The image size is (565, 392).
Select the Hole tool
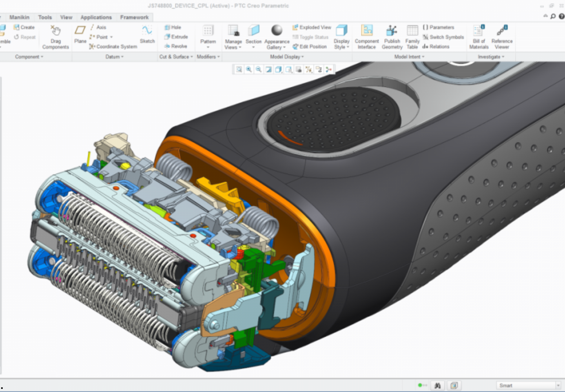click(173, 27)
